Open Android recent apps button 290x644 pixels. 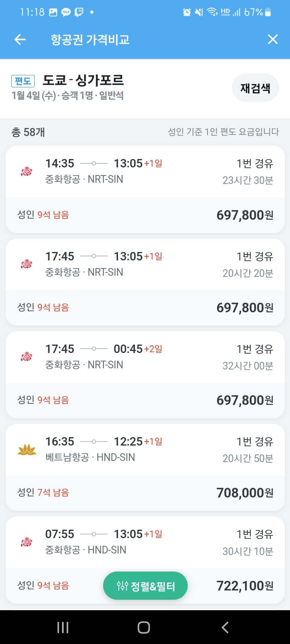click(x=63, y=627)
